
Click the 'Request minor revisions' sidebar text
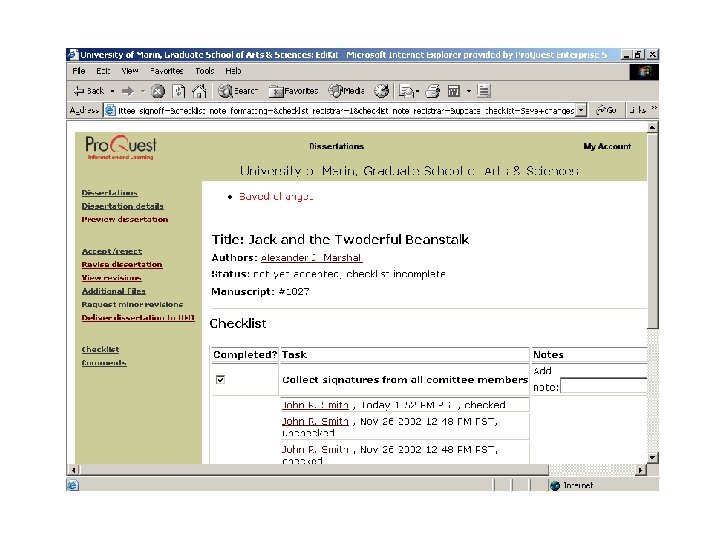tap(132, 304)
